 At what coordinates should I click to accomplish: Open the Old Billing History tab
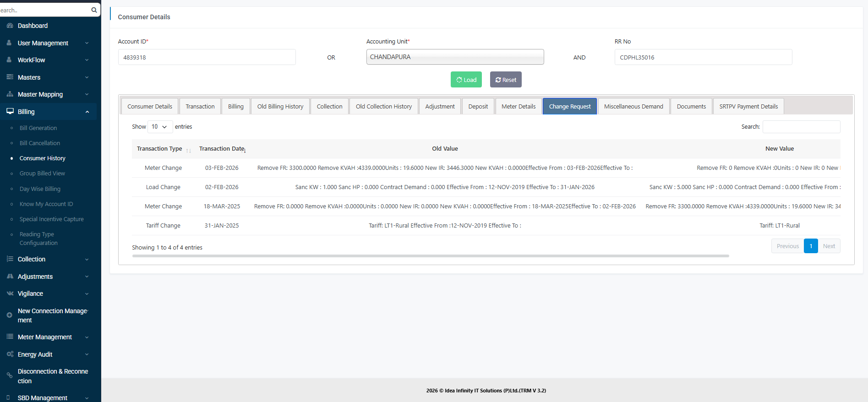[280, 106]
